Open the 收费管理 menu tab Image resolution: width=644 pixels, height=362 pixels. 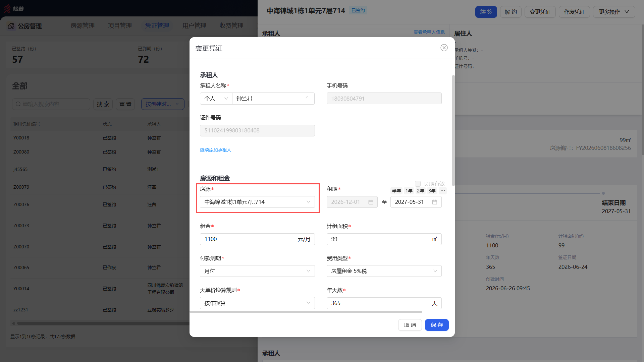231,26
